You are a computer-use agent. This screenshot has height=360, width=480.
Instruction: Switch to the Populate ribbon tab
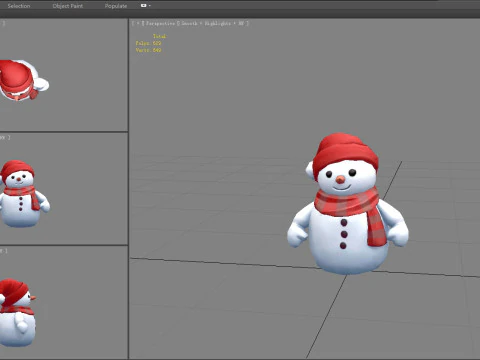pos(116,6)
